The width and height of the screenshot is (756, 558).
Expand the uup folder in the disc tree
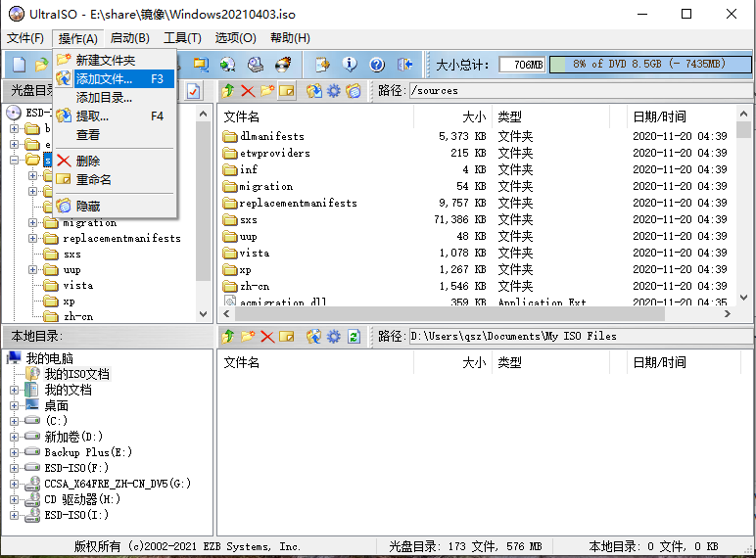pos(32,269)
